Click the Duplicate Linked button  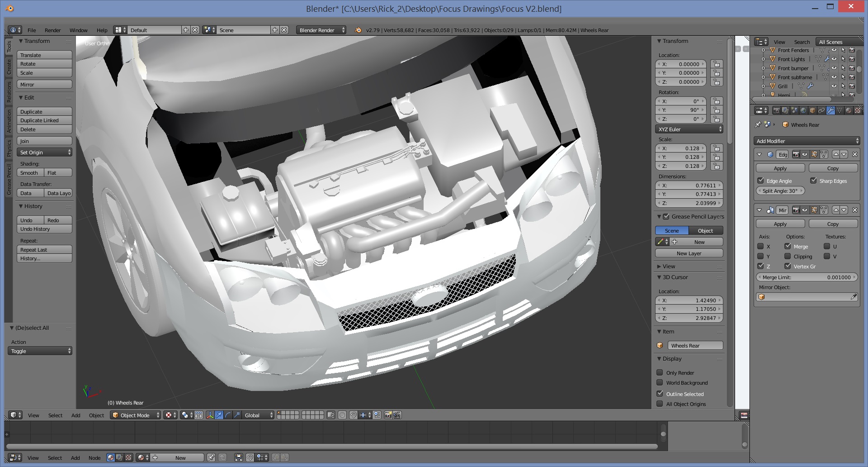(44, 120)
